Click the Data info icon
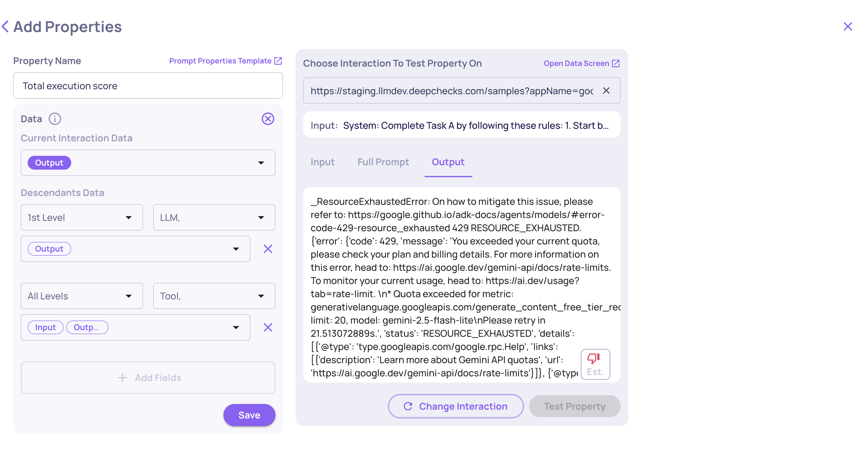The height and width of the screenshot is (453, 868). [55, 119]
